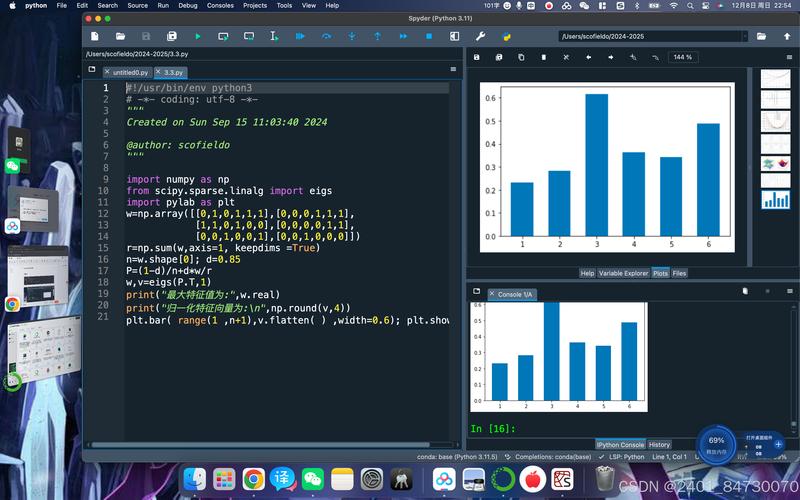Switch to the Variable Explorer tab
800x500 pixels.
pos(623,273)
